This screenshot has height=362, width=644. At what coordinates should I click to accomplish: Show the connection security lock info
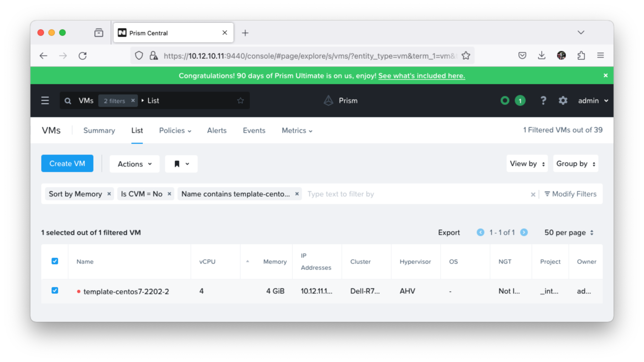tap(154, 56)
